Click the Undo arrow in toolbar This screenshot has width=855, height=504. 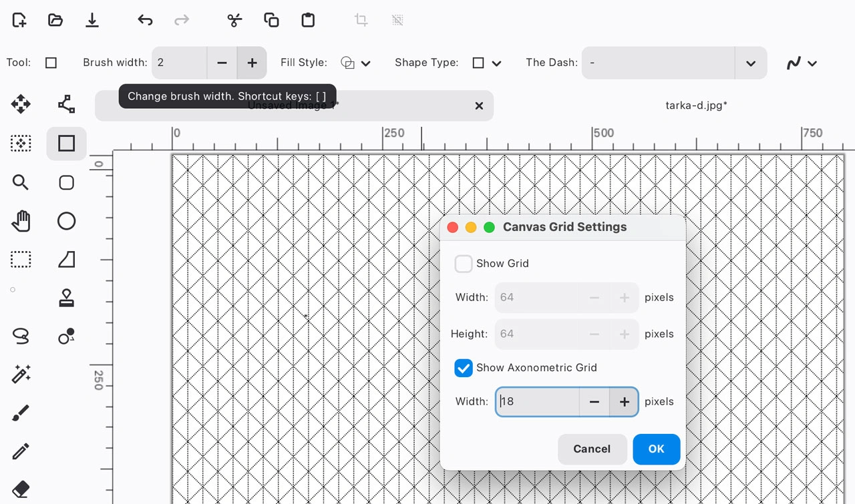pos(145,20)
